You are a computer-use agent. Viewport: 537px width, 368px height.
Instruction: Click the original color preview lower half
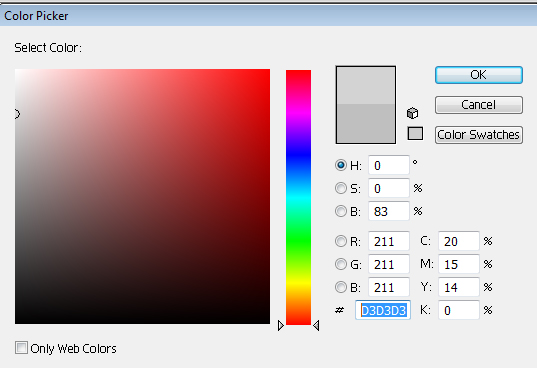click(x=366, y=123)
